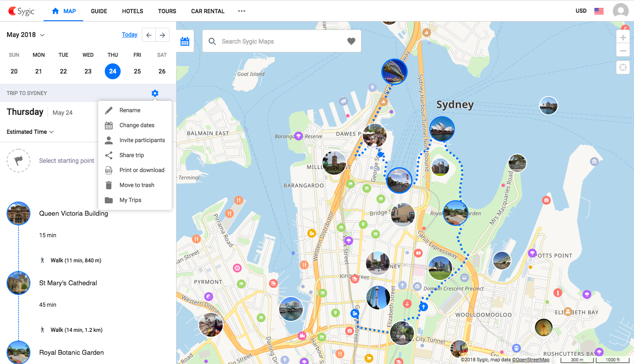The height and width of the screenshot is (364, 634).
Task: Click the Sygic logo
Action: [22, 11]
